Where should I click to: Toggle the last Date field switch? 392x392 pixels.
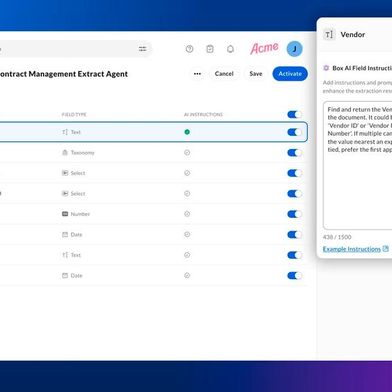coord(294,276)
